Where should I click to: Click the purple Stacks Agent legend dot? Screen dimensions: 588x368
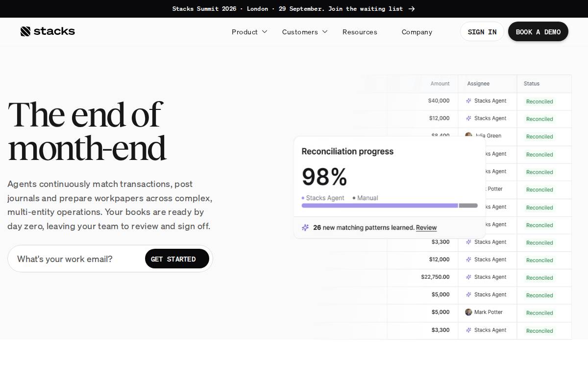coord(303,198)
